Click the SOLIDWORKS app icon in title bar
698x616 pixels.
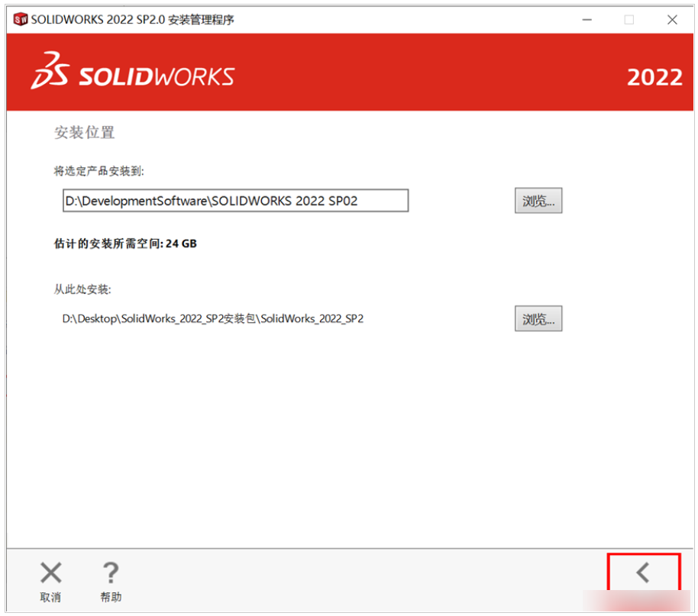[x=21, y=20]
